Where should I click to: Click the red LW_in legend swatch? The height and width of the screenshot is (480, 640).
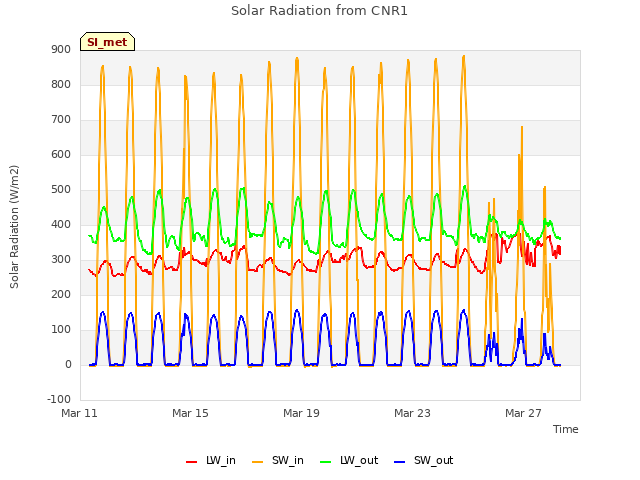click(x=191, y=462)
